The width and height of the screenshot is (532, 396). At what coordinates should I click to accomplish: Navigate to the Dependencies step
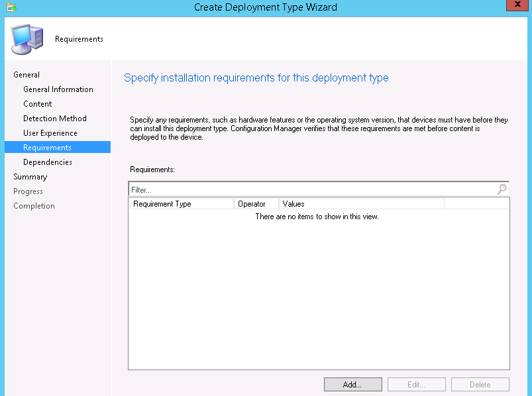pyautogui.click(x=47, y=162)
